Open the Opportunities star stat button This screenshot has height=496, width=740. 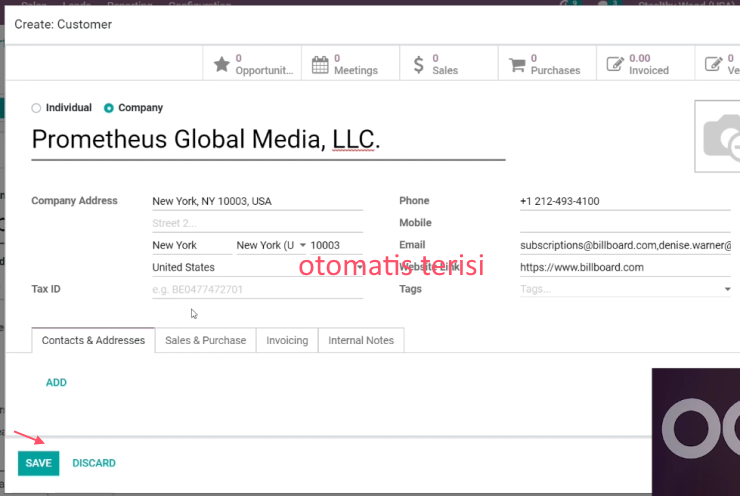tap(252, 64)
